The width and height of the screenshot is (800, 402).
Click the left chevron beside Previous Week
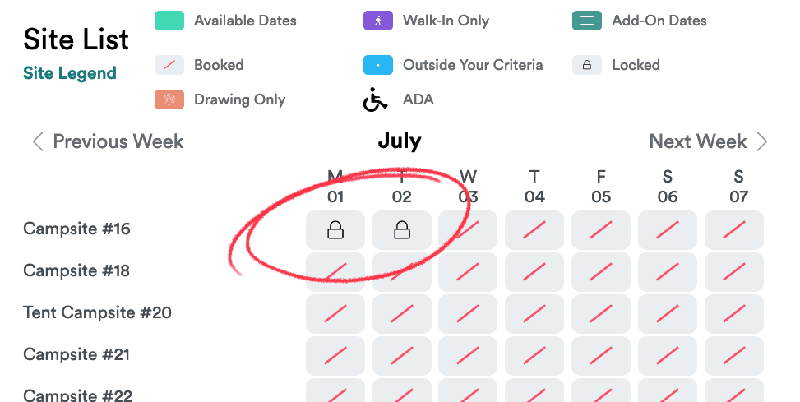[38, 141]
